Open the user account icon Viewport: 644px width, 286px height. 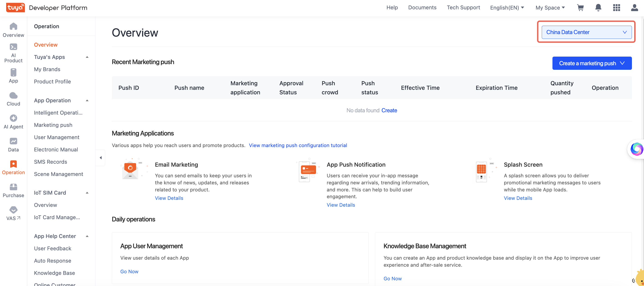click(634, 8)
